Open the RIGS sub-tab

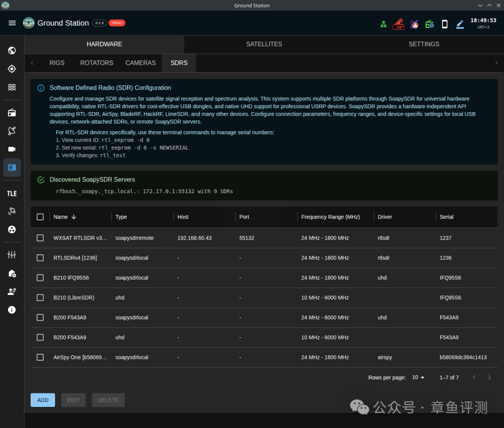pos(57,63)
